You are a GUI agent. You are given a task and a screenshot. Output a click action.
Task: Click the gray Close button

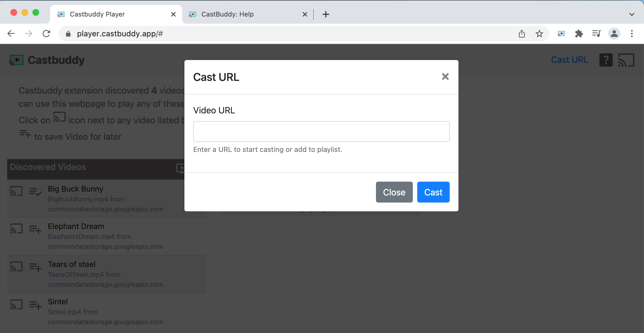(394, 192)
